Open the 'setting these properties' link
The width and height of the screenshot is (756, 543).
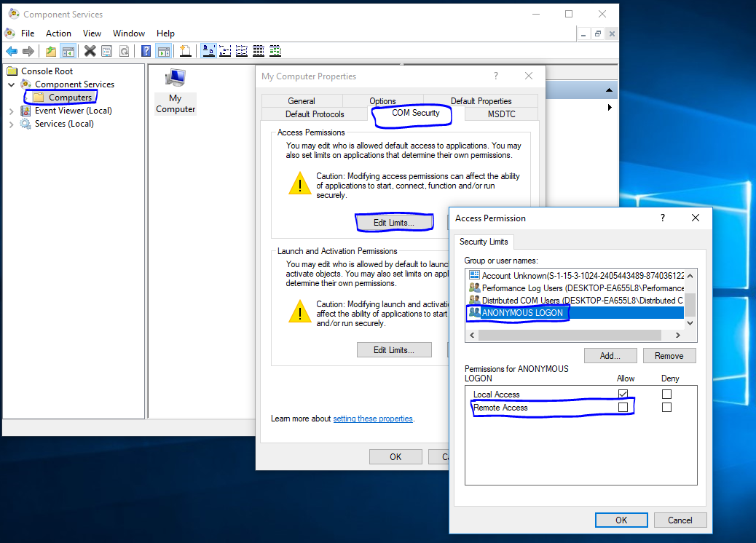[x=373, y=419]
